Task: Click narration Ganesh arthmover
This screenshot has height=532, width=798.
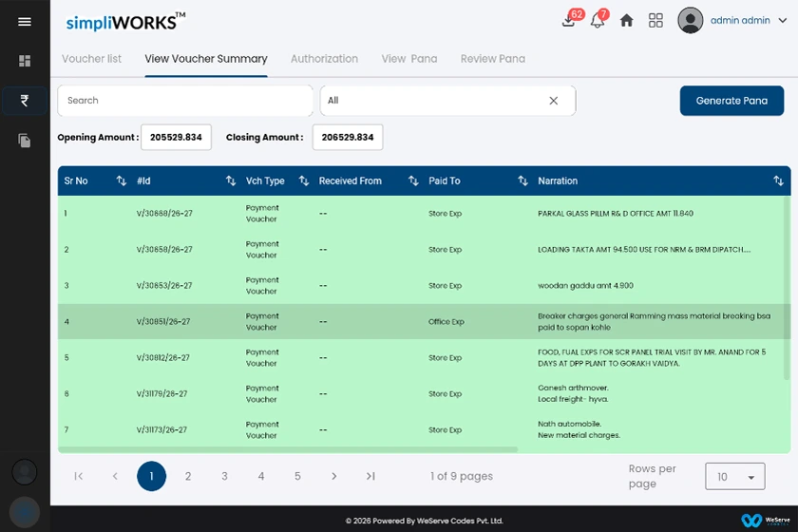Action: pos(573,393)
